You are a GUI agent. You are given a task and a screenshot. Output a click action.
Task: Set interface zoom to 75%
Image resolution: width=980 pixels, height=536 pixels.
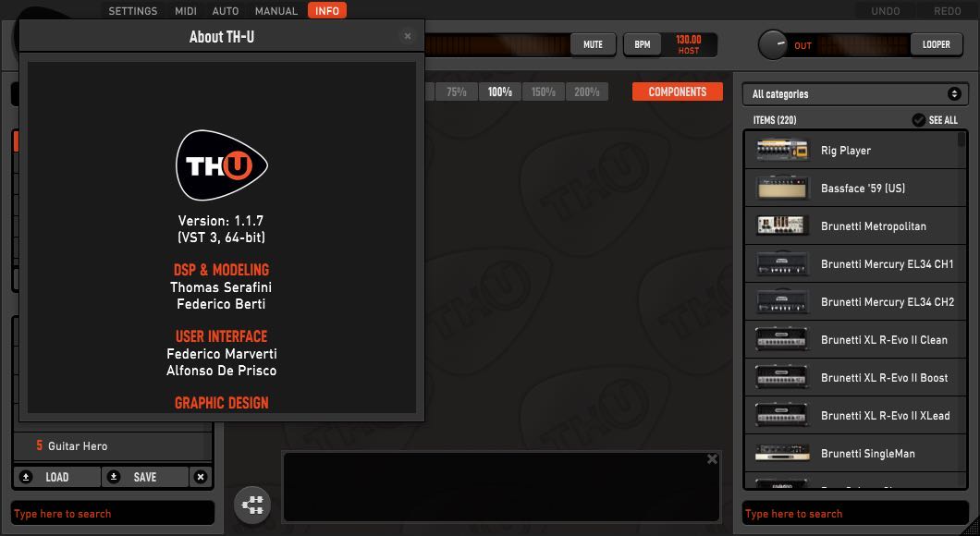[x=456, y=91]
